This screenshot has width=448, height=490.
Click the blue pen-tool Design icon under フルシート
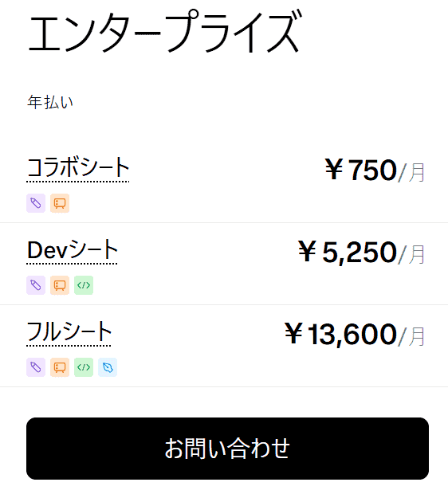(108, 367)
